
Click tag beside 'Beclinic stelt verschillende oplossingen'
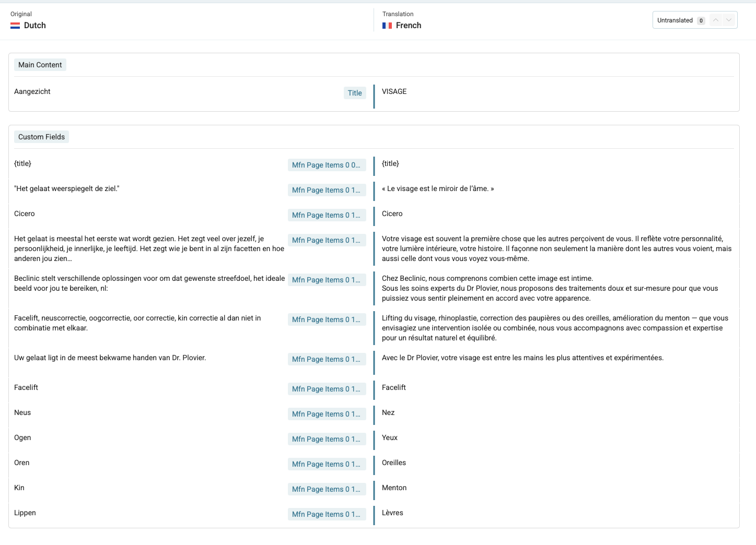[327, 280]
